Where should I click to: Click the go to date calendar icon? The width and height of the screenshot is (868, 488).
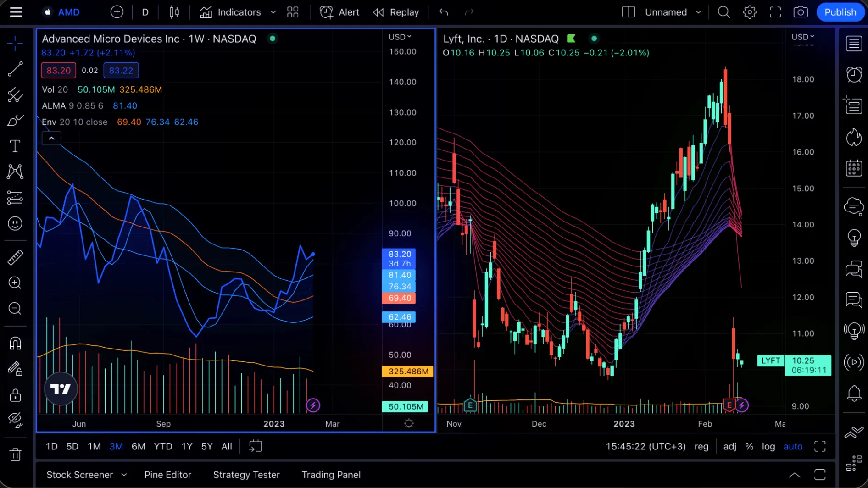tap(256, 446)
